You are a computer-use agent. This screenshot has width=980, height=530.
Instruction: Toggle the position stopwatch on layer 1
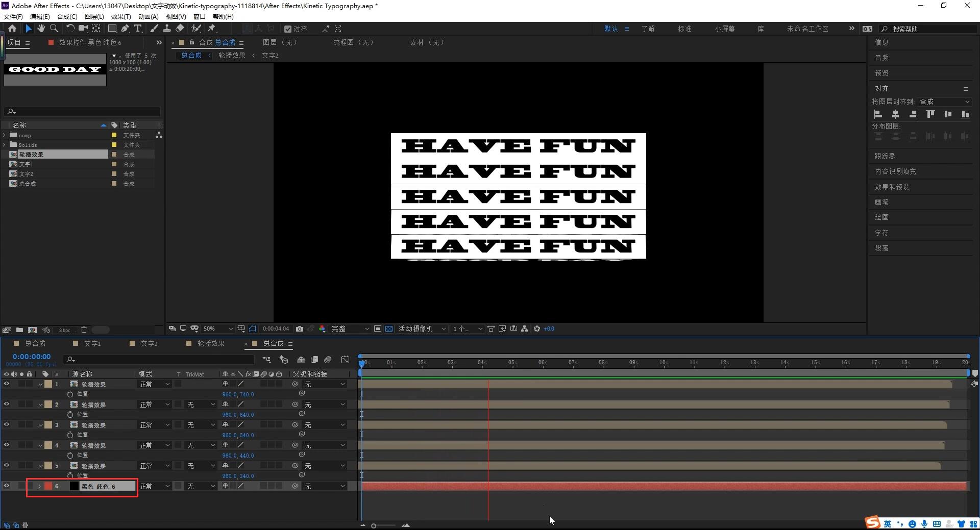(x=70, y=394)
